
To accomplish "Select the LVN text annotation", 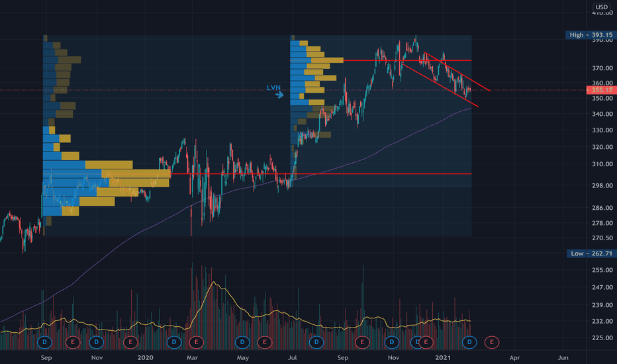I will (x=273, y=87).
